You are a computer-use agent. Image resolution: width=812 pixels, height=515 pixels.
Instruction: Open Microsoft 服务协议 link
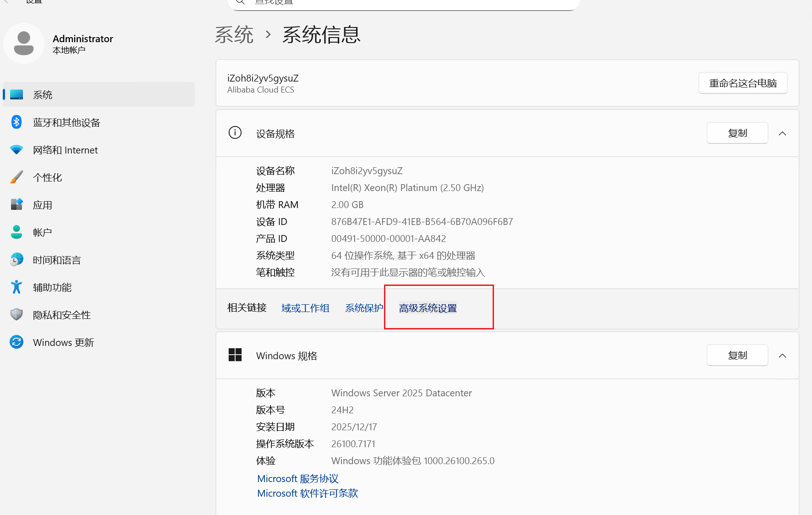click(298, 478)
